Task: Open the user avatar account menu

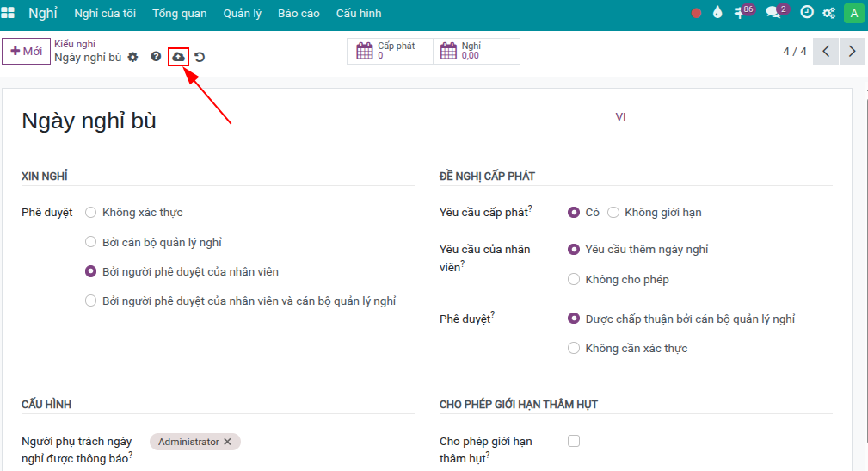Action: point(853,13)
